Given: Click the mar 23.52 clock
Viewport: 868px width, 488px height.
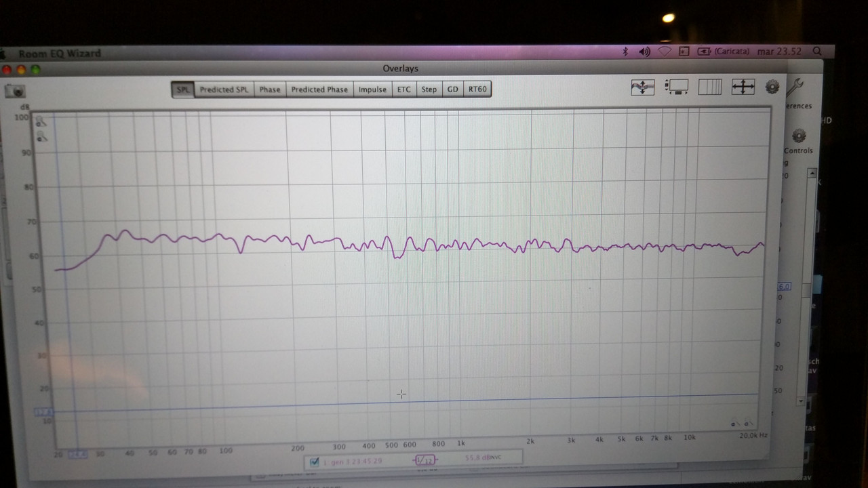Looking at the screenshot, I should pos(779,51).
